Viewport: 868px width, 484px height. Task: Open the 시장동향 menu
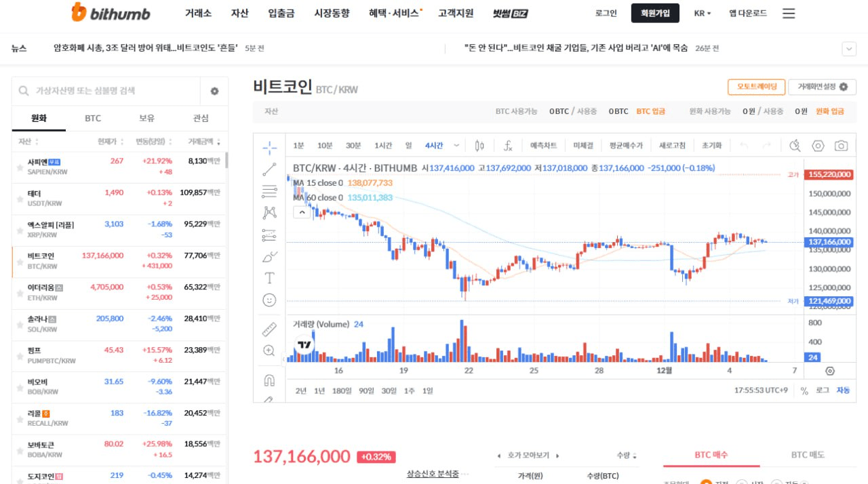point(332,13)
